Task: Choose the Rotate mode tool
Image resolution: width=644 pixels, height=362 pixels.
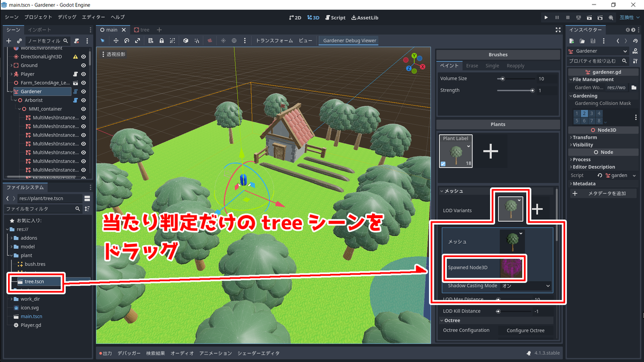Action: 126,41
